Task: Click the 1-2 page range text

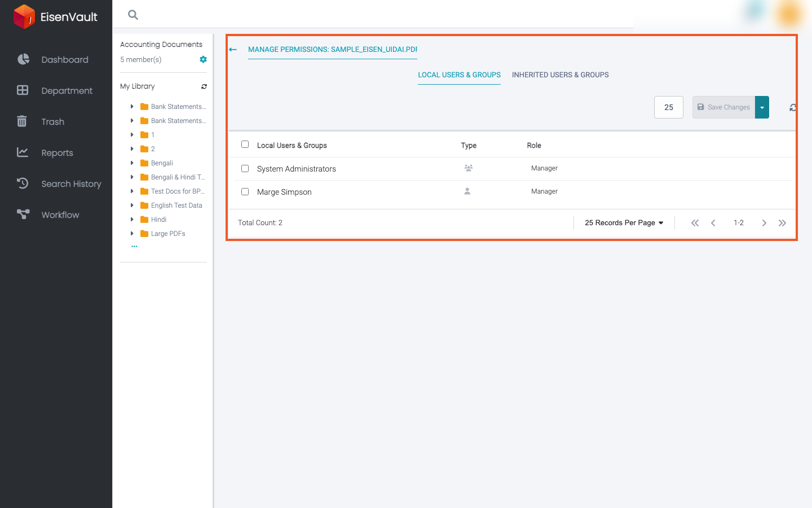Action: tap(739, 223)
